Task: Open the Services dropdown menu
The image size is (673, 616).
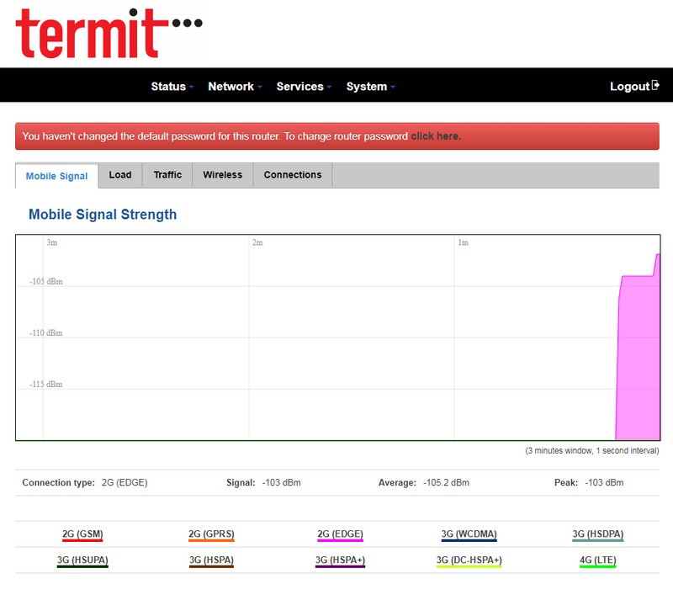Action: (x=303, y=86)
